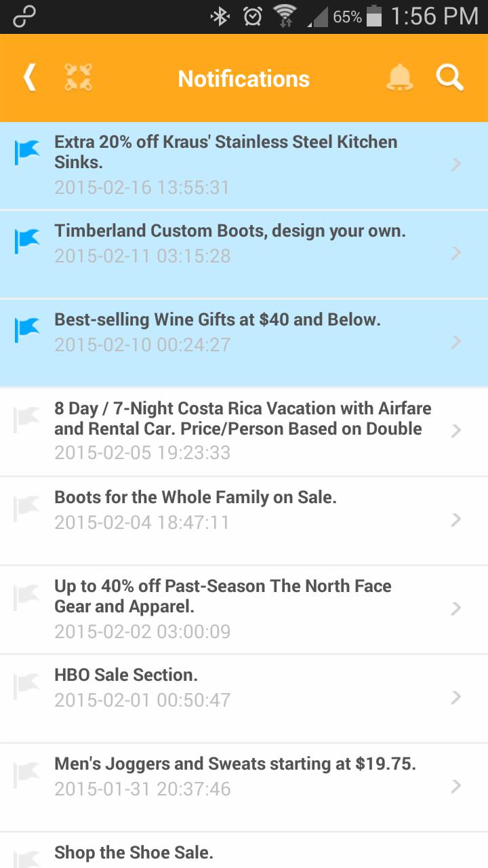The height and width of the screenshot is (868, 488).
Task: Expand Timberland Custom Boots chevron arrow
Action: (x=456, y=253)
